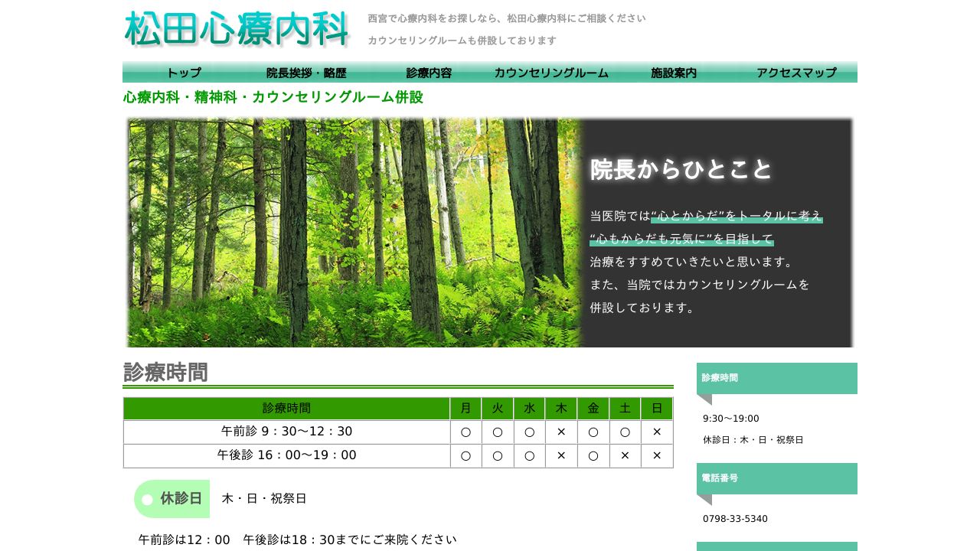Call the phone number 0798-33-5340
Viewport: 980px width, 551px height.
(734, 518)
